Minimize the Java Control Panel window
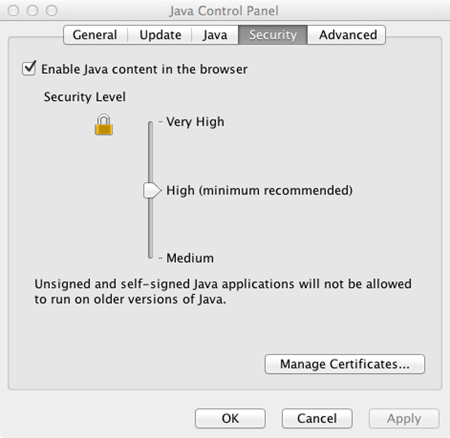This screenshot has width=450, height=438. pyautogui.click(x=32, y=10)
